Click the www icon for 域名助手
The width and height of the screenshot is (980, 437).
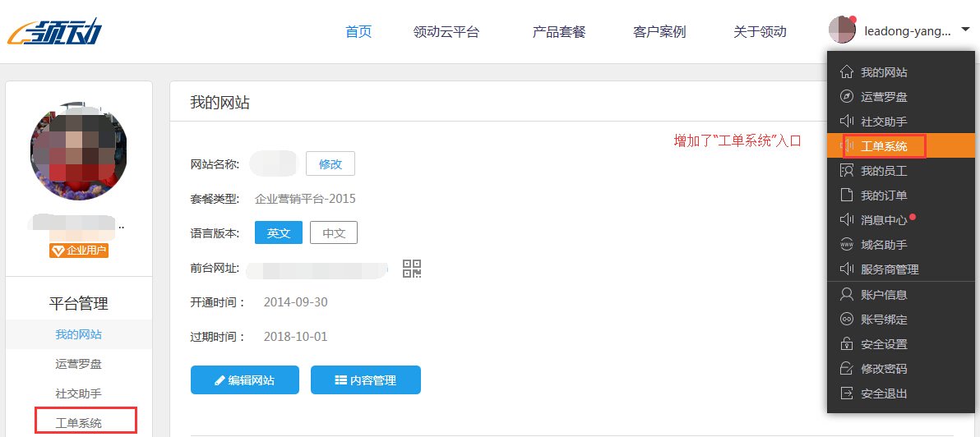[846, 245]
